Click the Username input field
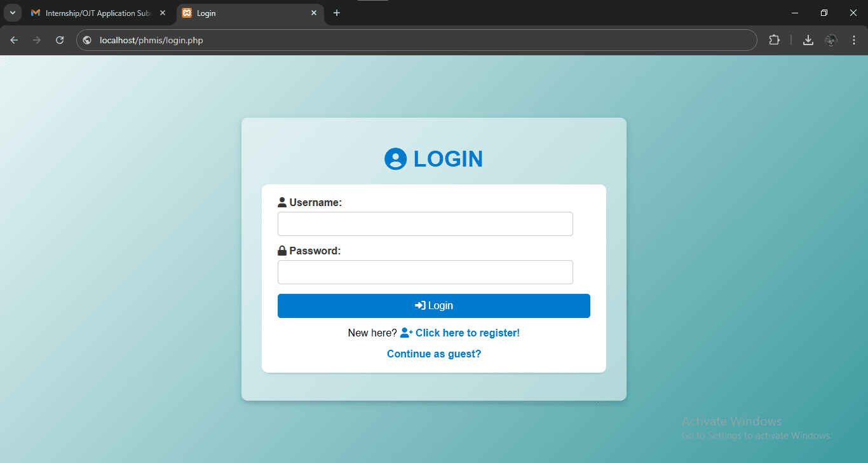The image size is (868, 463). click(x=425, y=224)
